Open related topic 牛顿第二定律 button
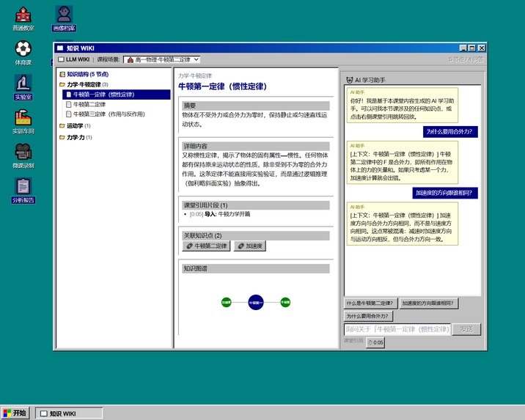The height and width of the screenshot is (420, 525). (206, 246)
